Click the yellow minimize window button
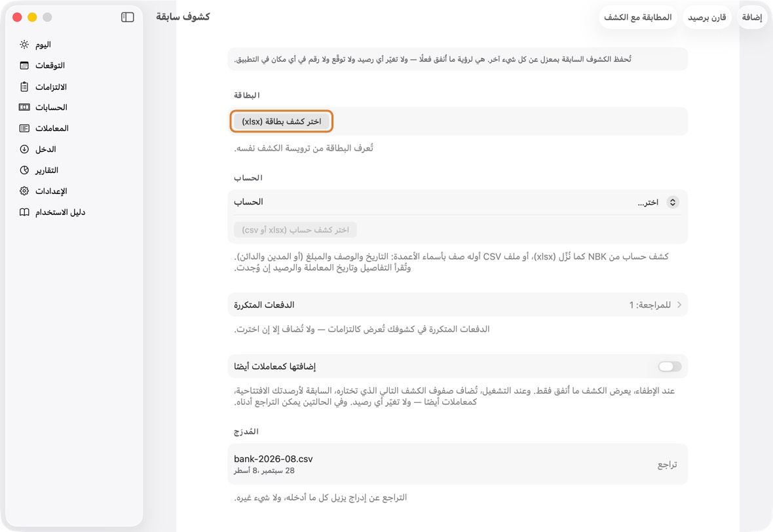Viewport: 773px width, 532px height. click(32, 17)
